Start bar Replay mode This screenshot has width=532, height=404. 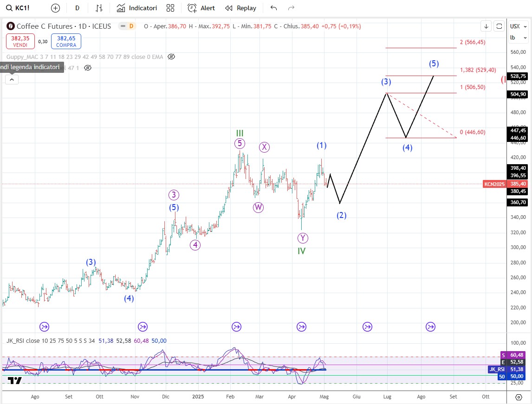[240, 8]
